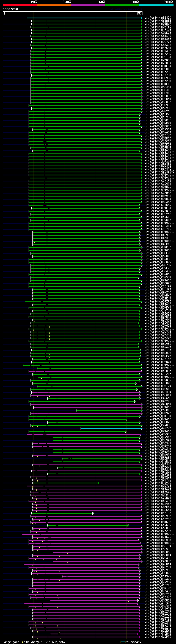Click label UniRef100_A9NNR9
The height and width of the screenshot is (644, 176).
[158, 380]
